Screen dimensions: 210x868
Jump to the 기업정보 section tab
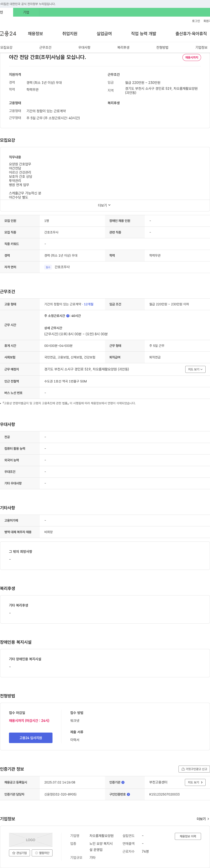point(201,48)
